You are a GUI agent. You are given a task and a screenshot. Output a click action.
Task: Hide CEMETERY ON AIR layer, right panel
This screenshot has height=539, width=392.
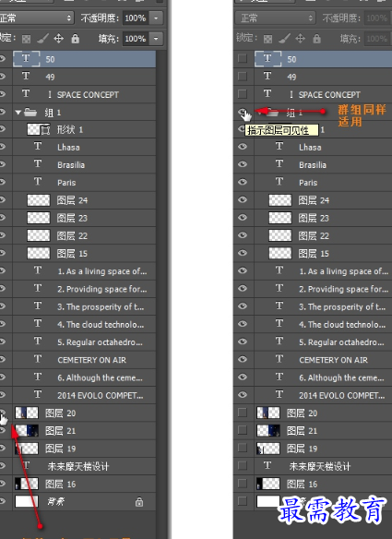click(243, 359)
